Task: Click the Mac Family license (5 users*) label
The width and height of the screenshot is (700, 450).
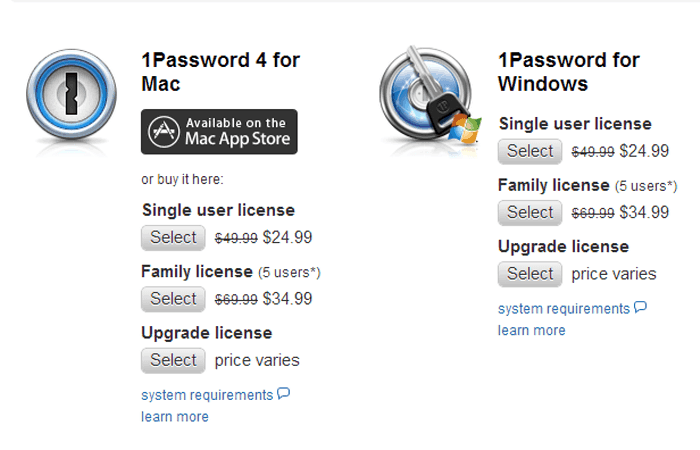Action: point(230,272)
